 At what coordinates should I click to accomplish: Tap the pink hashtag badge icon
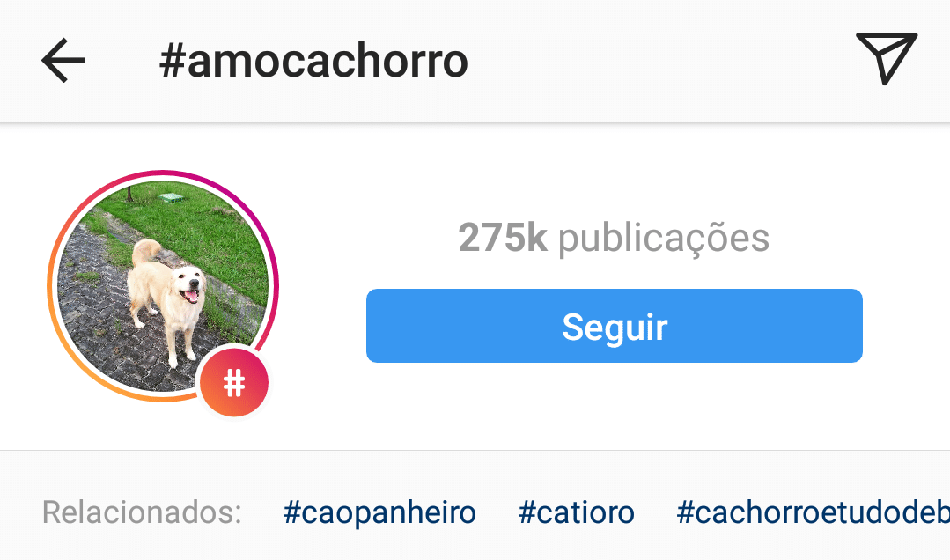pos(234,382)
